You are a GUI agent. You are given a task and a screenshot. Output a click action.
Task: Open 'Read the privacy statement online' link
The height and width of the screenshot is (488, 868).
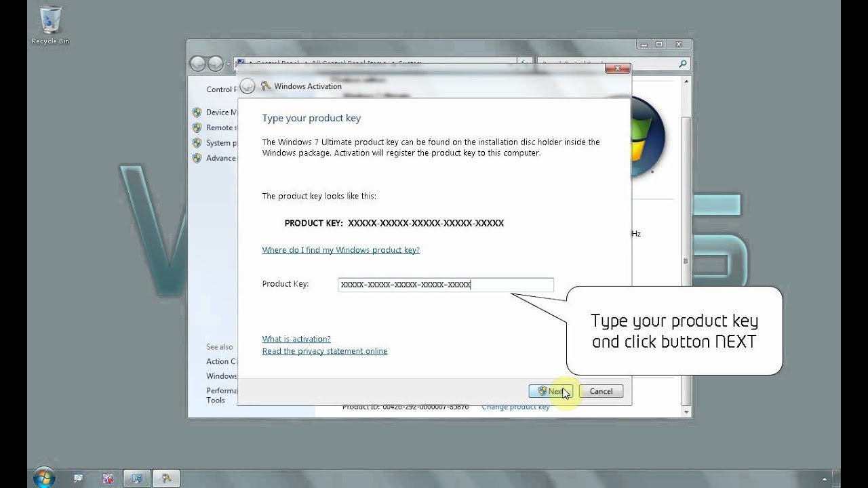(x=325, y=351)
